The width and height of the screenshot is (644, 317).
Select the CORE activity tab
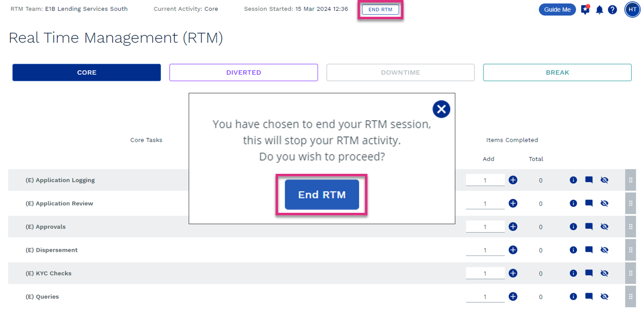(x=86, y=73)
